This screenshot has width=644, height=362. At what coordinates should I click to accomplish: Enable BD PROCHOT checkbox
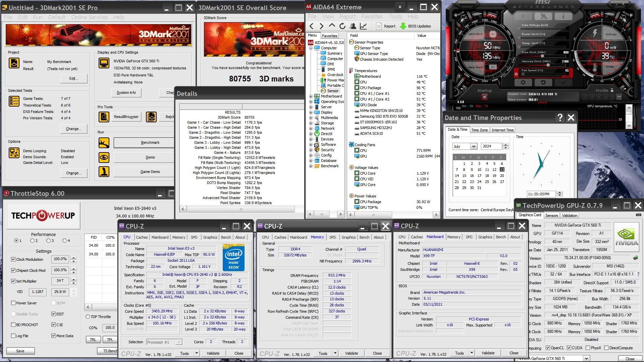[13, 325]
